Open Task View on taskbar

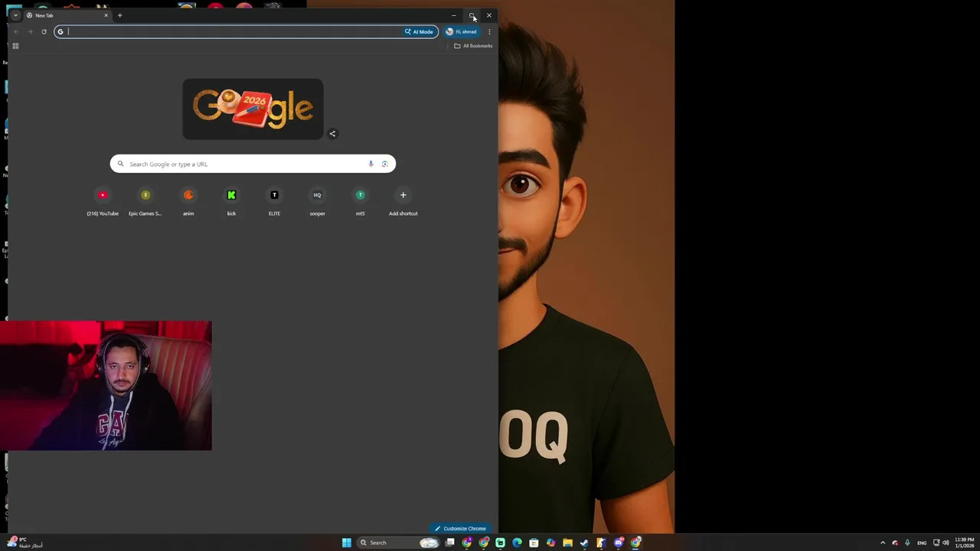pyautogui.click(x=450, y=543)
